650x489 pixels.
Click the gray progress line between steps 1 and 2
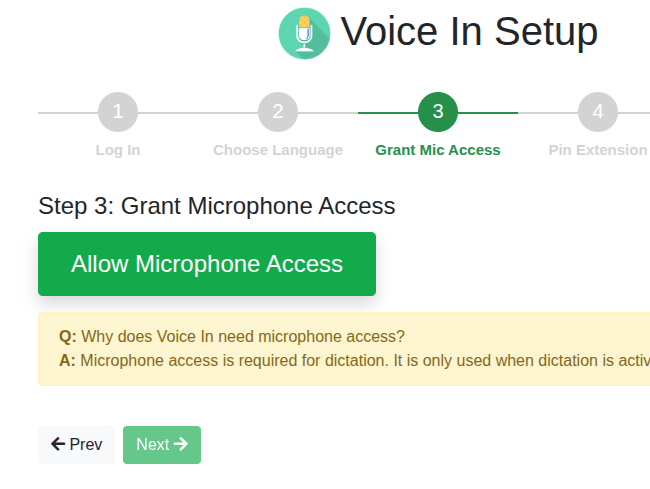pyautogui.click(x=198, y=113)
